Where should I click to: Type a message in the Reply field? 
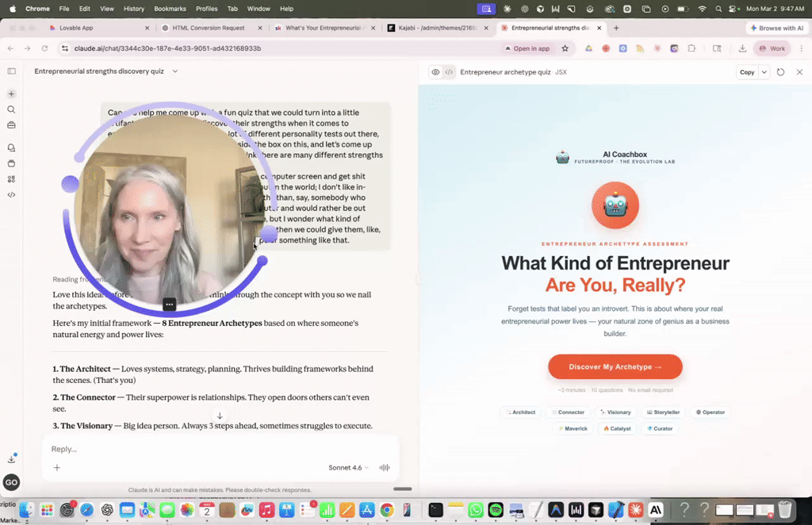(159, 449)
